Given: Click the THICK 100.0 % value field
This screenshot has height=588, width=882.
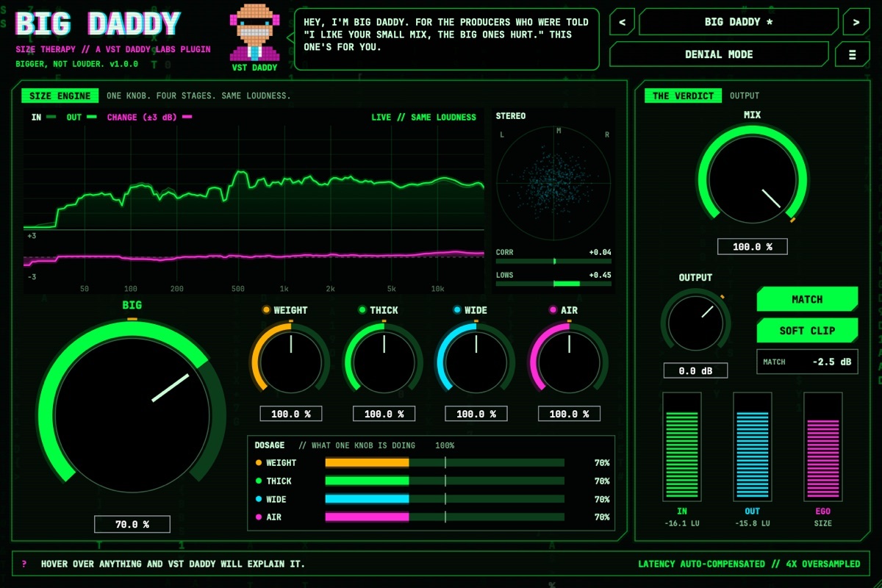Looking at the screenshot, I should (x=384, y=414).
